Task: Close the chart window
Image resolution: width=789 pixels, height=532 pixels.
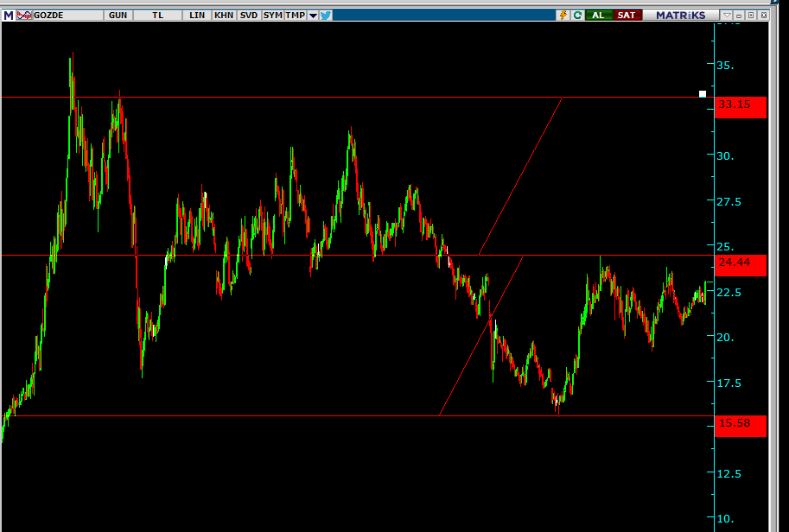Action: pyautogui.click(x=763, y=15)
